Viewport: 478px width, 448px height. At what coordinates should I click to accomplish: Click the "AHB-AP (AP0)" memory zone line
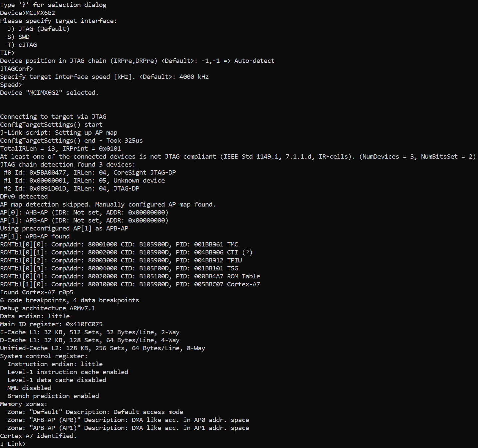pos(128,420)
